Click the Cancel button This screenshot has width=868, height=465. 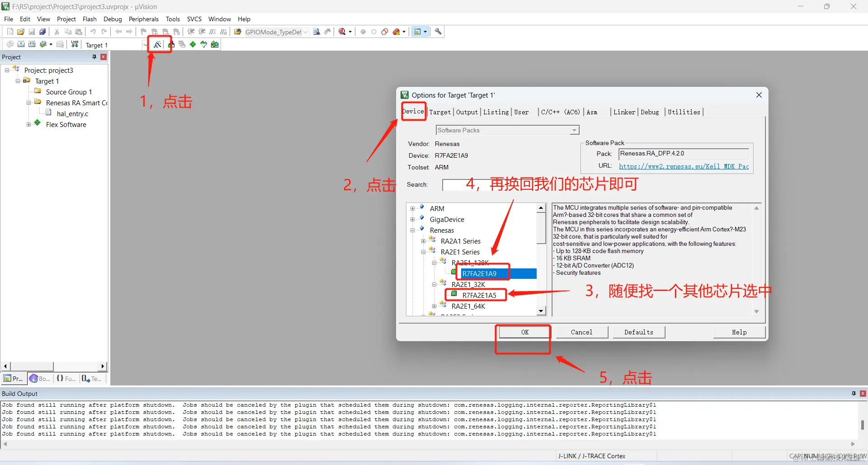581,332
